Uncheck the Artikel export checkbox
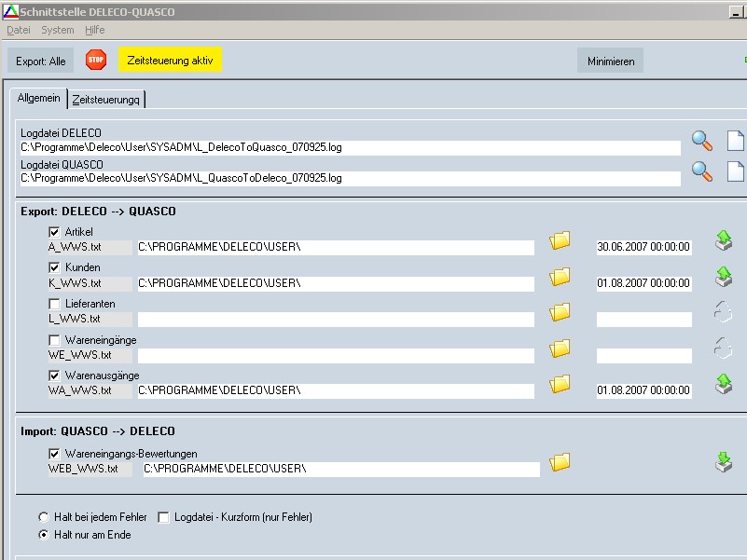The height and width of the screenshot is (560, 747). pyautogui.click(x=54, y=232)
